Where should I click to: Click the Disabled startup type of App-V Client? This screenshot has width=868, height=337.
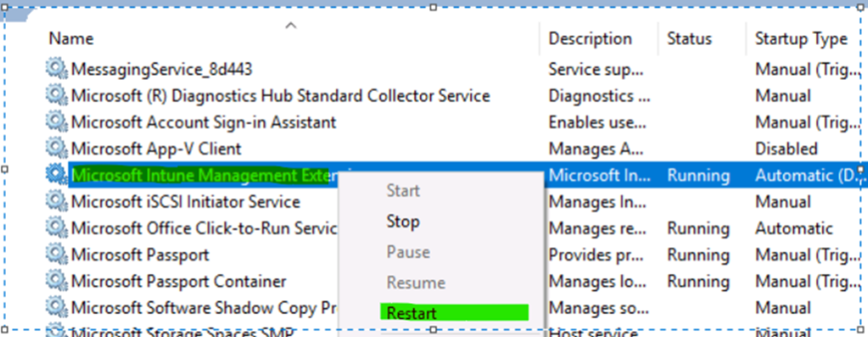point(786,148)
